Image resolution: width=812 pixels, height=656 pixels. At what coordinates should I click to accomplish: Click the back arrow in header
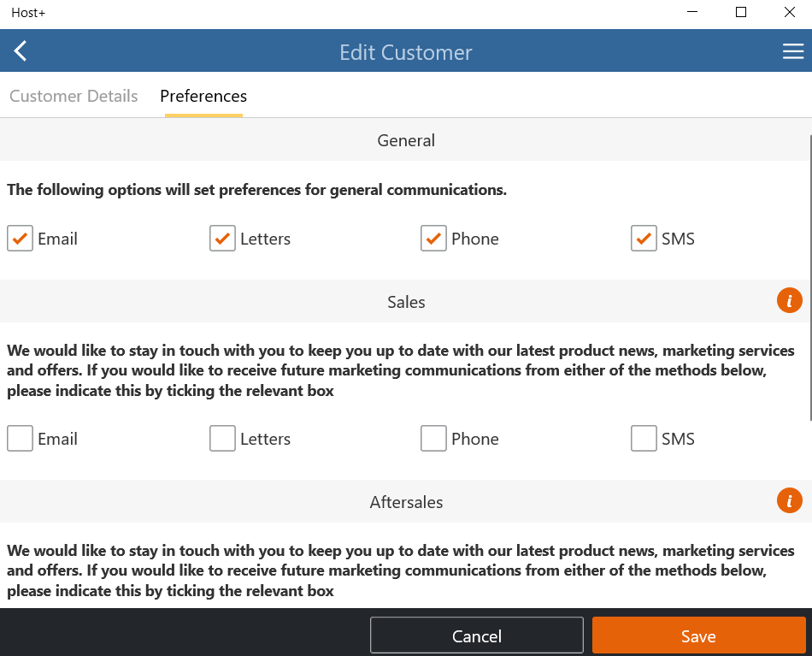coord(21,51)
